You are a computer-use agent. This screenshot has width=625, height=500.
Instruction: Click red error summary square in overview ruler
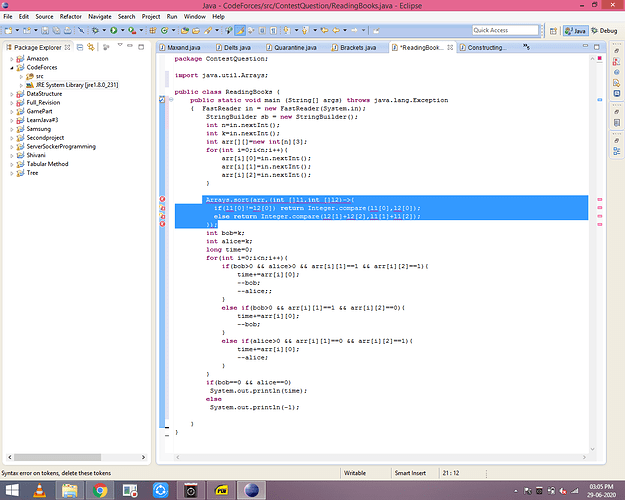point(599,58)
